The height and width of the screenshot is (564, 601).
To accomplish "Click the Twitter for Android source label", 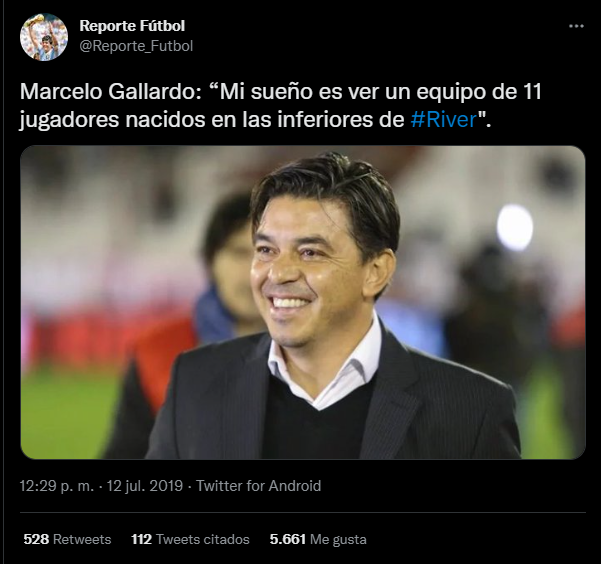I will click(258, 486).
